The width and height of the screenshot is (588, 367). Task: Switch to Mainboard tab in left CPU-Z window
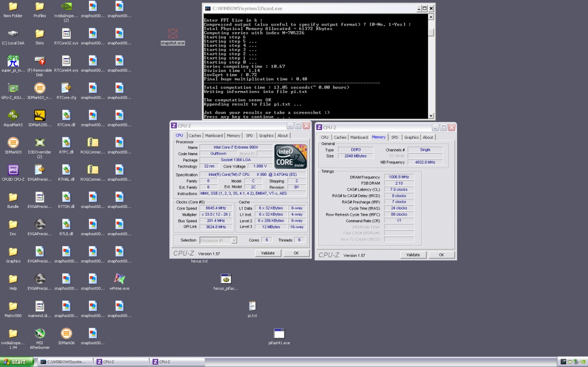click(214, 135)
